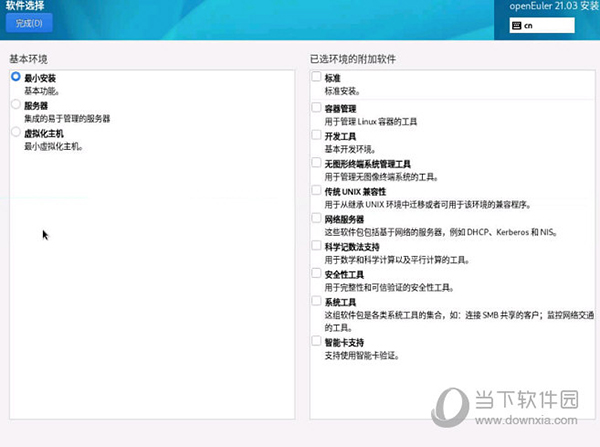Click the 虚拟化主机 label text
This screenshot has height=447, width=600.
pyautogui.click(x=44, y=134)
